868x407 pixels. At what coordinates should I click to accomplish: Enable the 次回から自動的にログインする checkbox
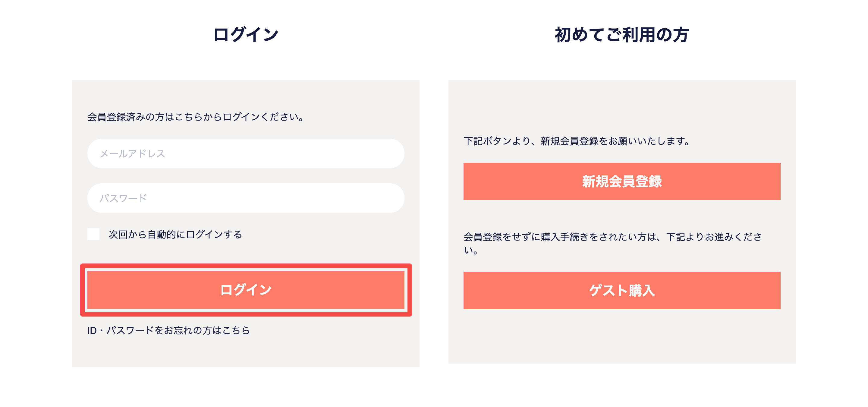(93, 234)
